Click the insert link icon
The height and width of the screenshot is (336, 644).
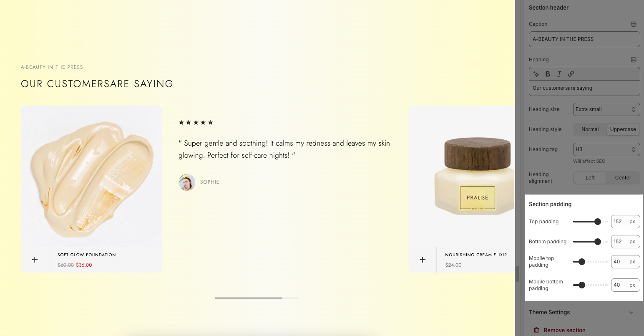pyautogui.click(x=571, y=74)
